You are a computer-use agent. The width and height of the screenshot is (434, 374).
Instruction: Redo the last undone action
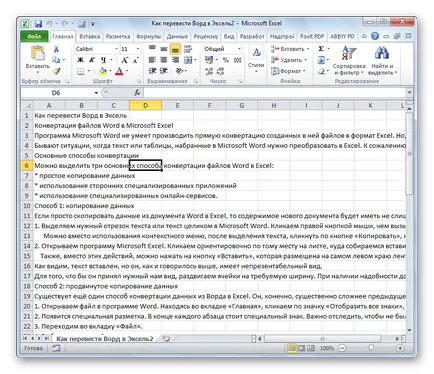[x=65, y=24]
